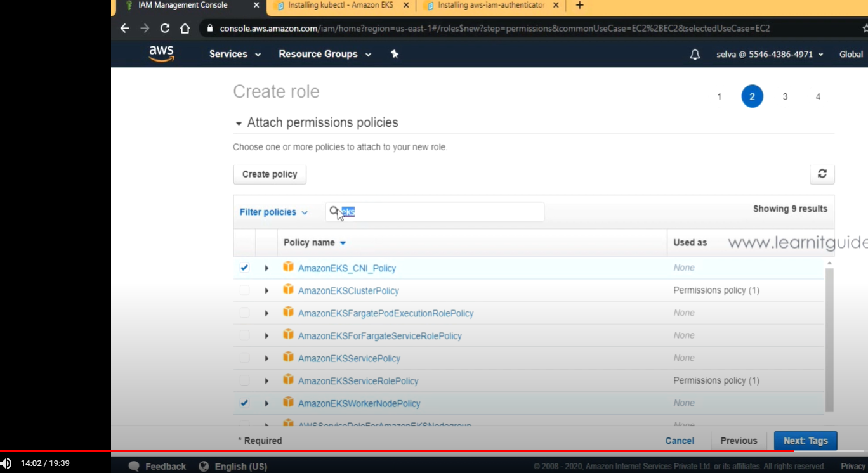Viewport: 868px width, 473px height.
Task: Check the AmazonEKSServiceRolePolicy checkbox
Action: tap(244, 380)
